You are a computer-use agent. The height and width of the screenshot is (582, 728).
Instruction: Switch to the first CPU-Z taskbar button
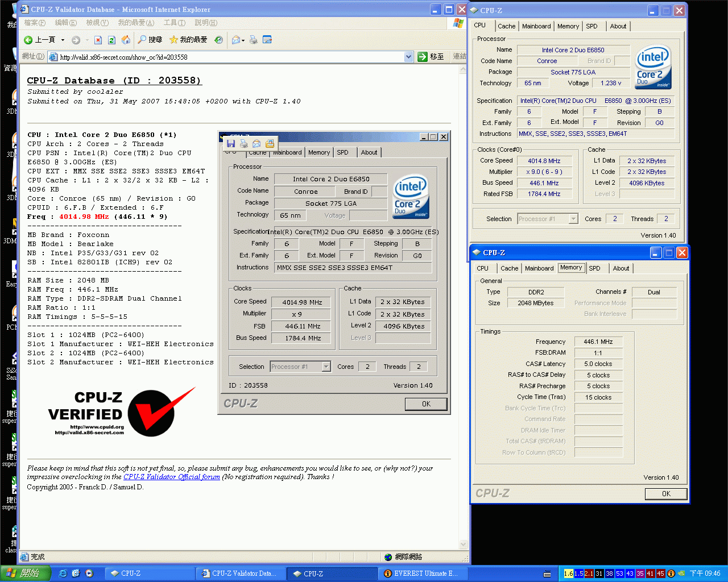point(150,573)
